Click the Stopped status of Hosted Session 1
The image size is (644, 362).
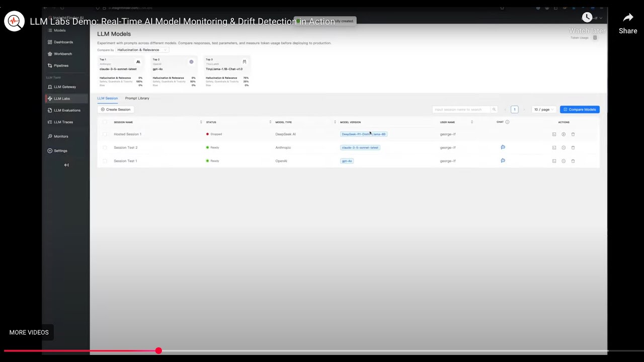pos(214,134)
